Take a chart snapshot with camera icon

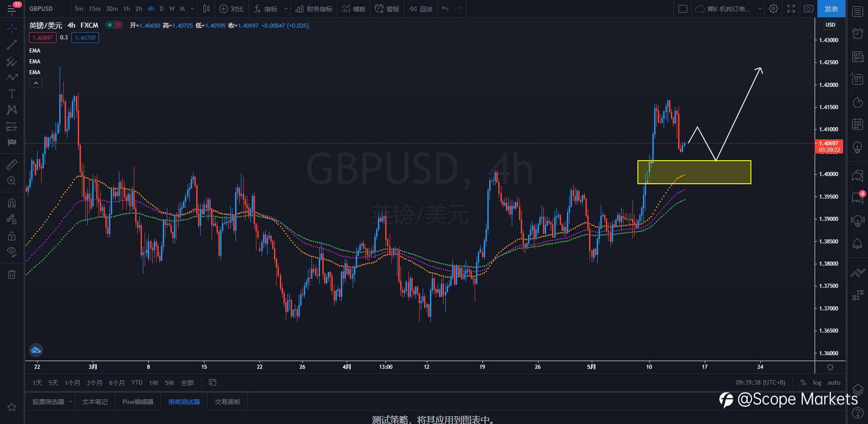(x=808, y=9)
